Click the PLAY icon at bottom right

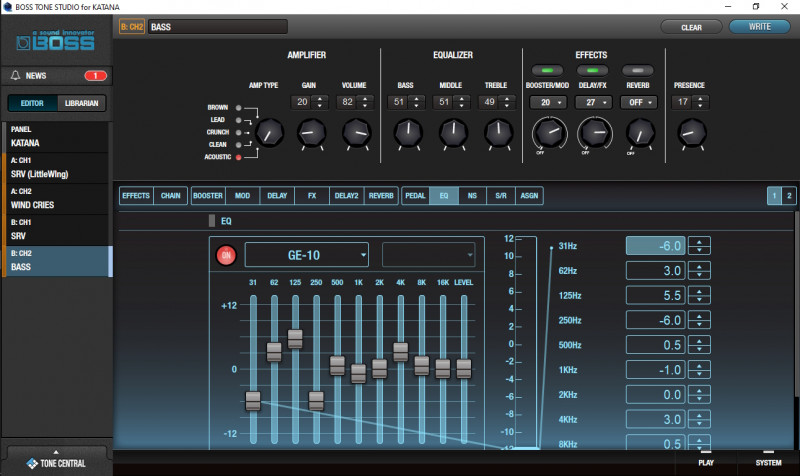[706, 456]
